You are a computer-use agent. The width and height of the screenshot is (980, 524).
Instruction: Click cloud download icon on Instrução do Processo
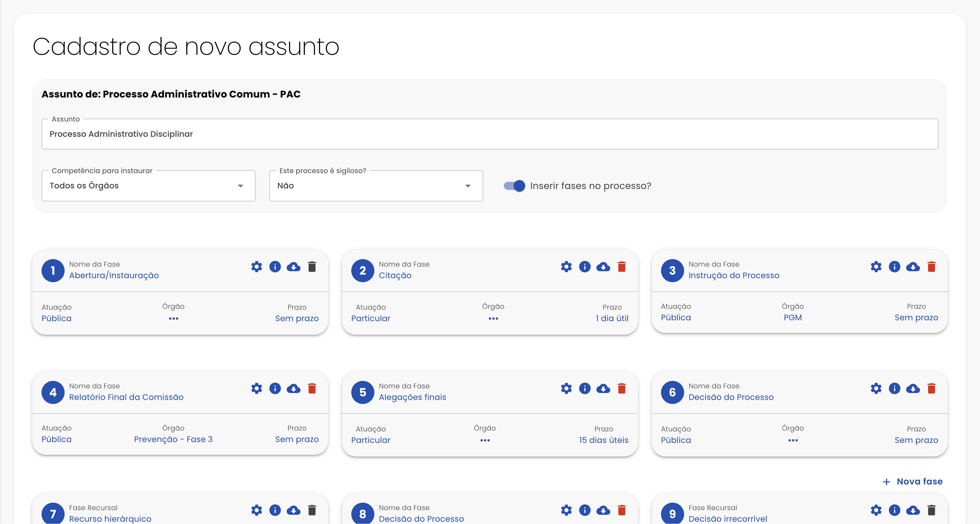click(x=913, y=266)
